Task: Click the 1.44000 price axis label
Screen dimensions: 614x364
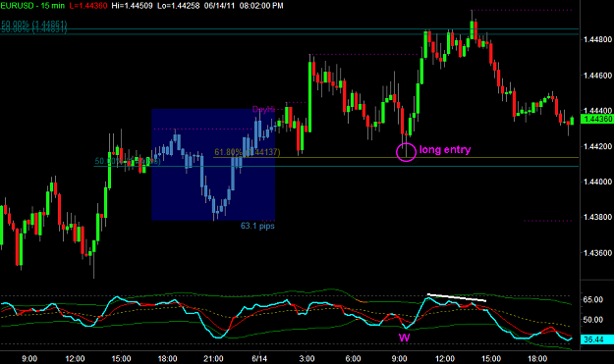Action: 597,182
